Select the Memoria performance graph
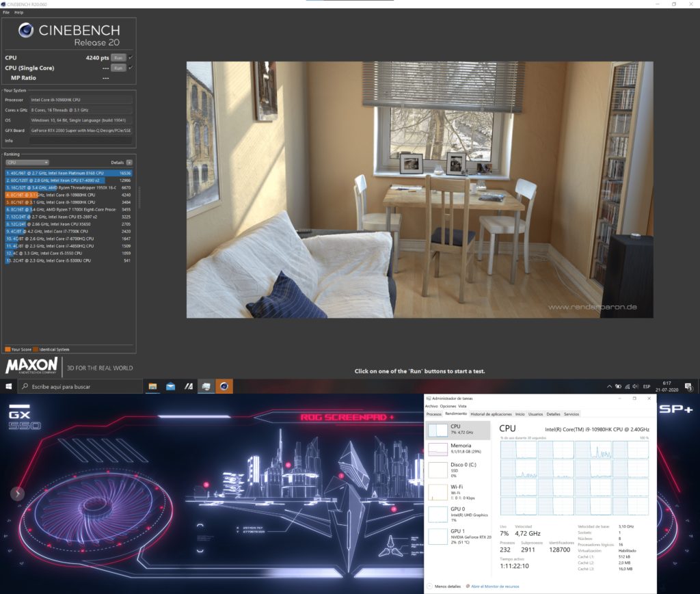Image resolution: width=700 pixels, height=594 pixels. tap(458, 449)
